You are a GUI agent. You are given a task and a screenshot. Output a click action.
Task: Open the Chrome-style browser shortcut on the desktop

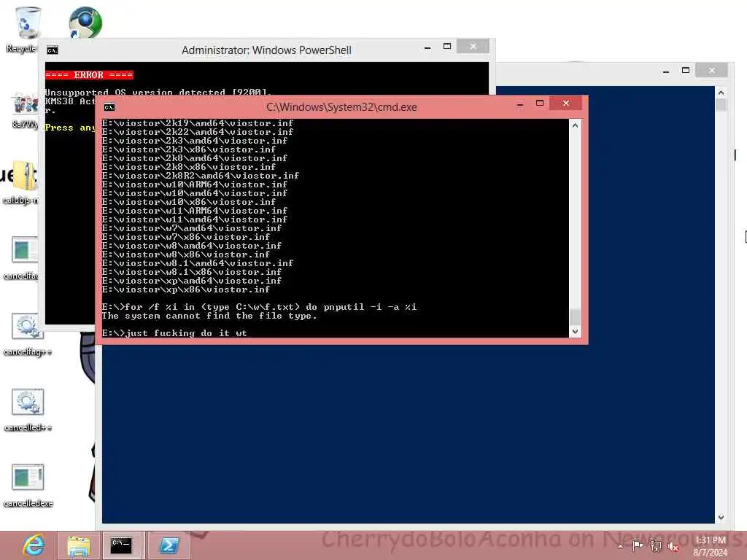[85, 22]
